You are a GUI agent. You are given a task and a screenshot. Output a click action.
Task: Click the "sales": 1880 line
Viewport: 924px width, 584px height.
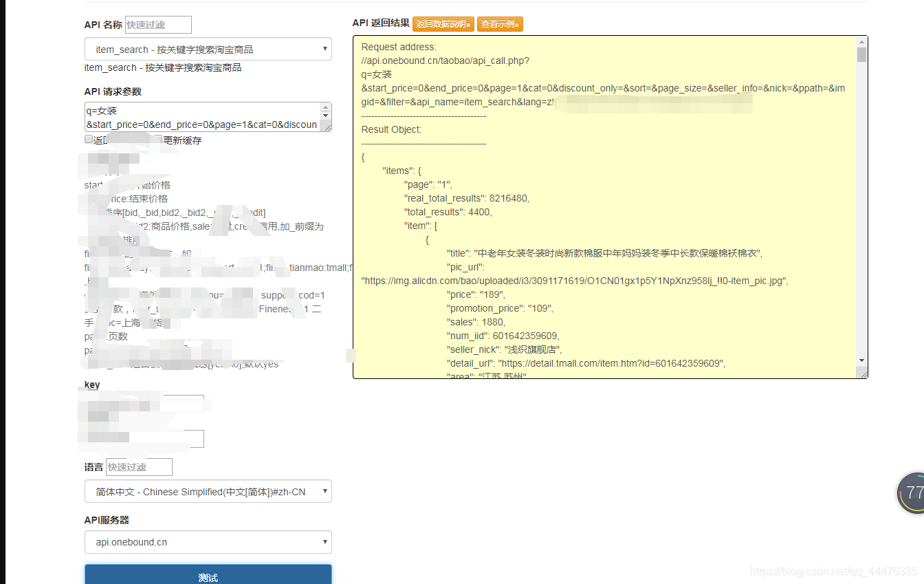click(476, 322)
